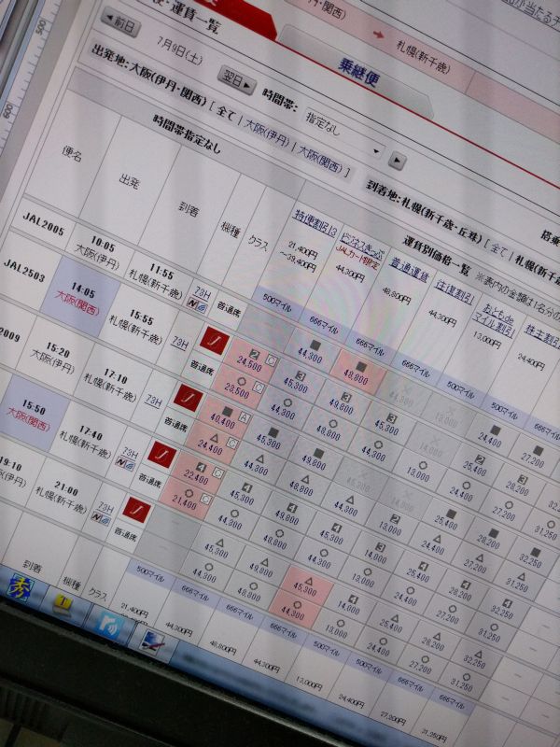Select the pink 48,800 fare on the JAL2005 row

(360, 372)
